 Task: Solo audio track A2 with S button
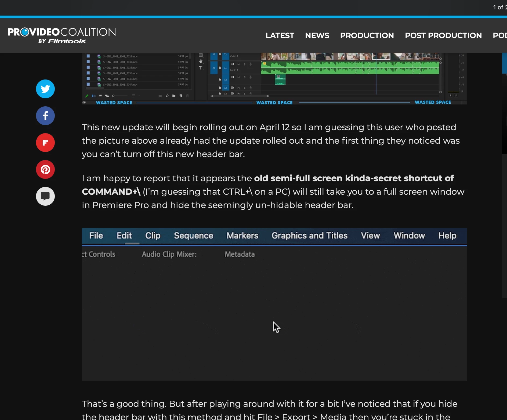pos(245,77)
